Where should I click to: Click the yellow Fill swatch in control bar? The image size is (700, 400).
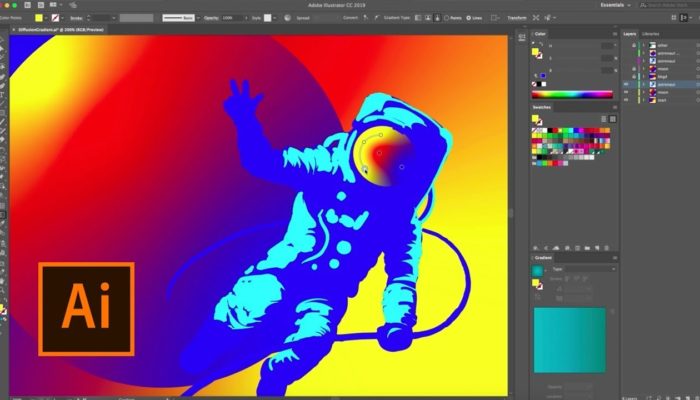[x=39, y=18]
